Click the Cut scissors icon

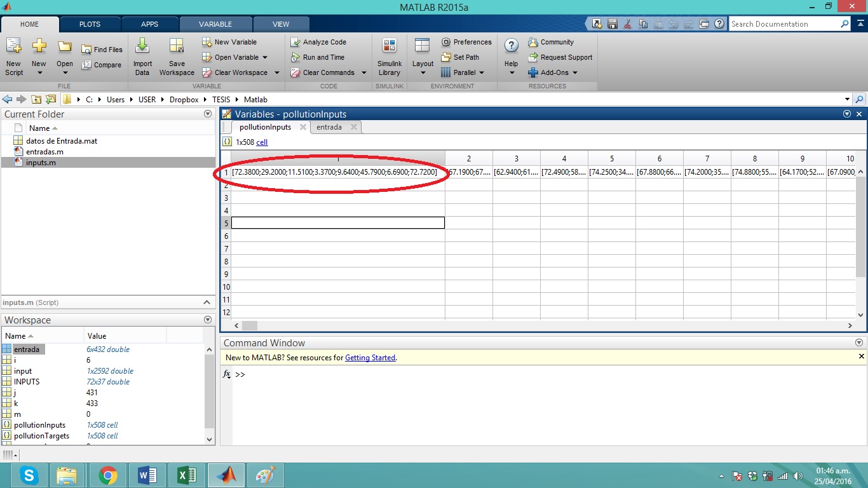[628, 24]
